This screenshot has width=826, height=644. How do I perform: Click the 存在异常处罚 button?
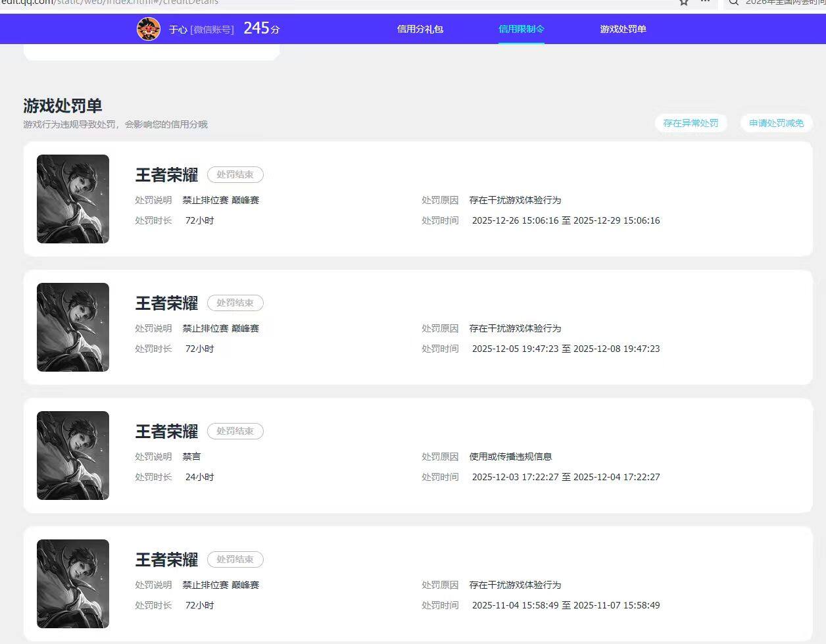[x=691, y=123]
